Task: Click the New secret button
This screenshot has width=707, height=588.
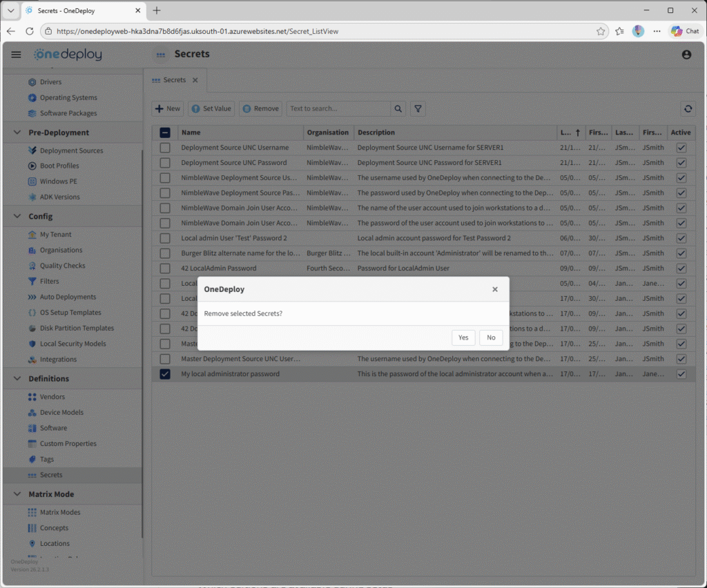Action: (167, 108)
